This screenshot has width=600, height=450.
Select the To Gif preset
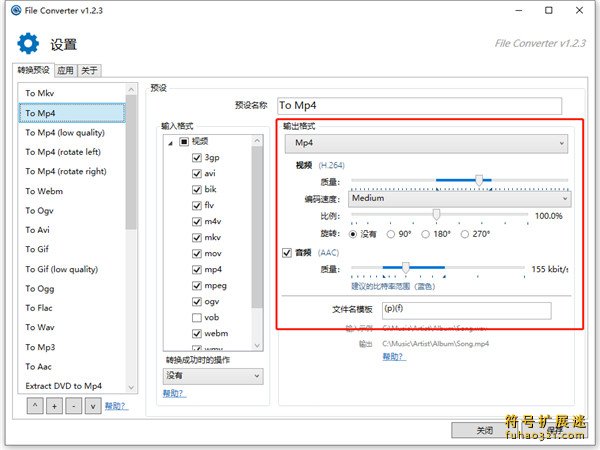click(x=72, y=249)
